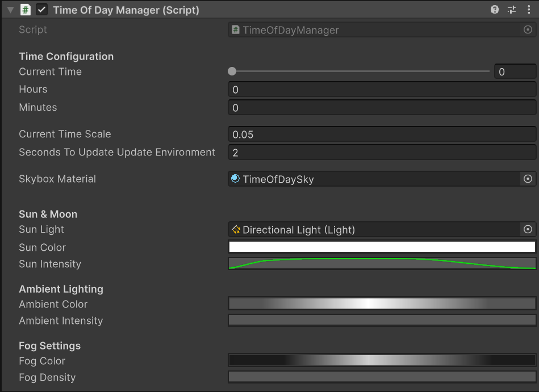Open the component presets icon

coord(512,10)
